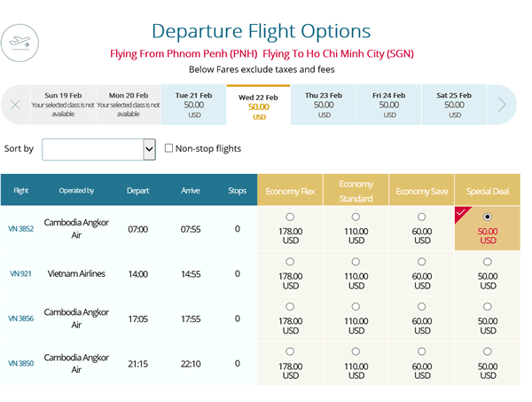Switch to the Thu 23 Feb tab
The width and height of the screenshot is (532, 402).
[324, 105]
